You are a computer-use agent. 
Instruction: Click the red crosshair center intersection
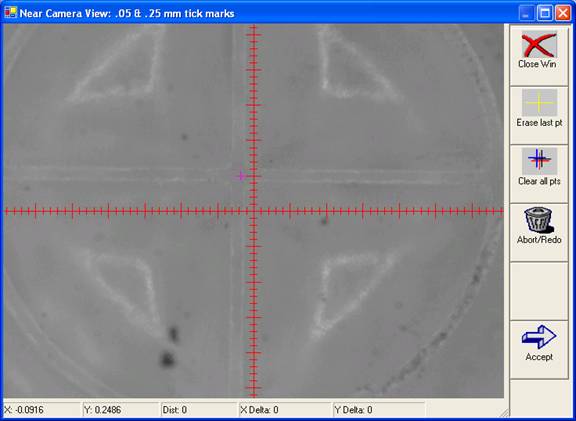click(253, 211)
